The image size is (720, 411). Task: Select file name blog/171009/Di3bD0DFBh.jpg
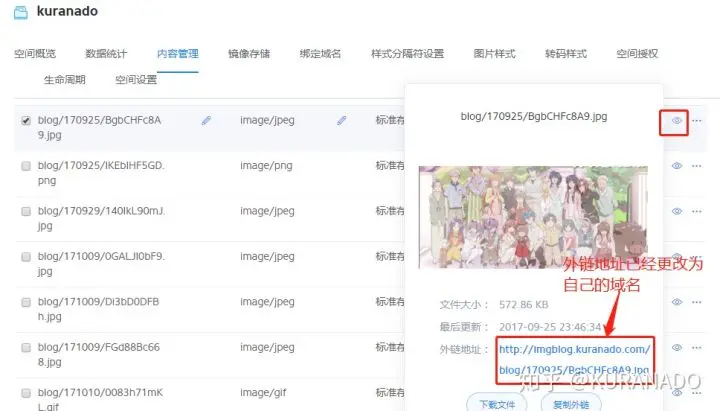[x=98, y=309]
